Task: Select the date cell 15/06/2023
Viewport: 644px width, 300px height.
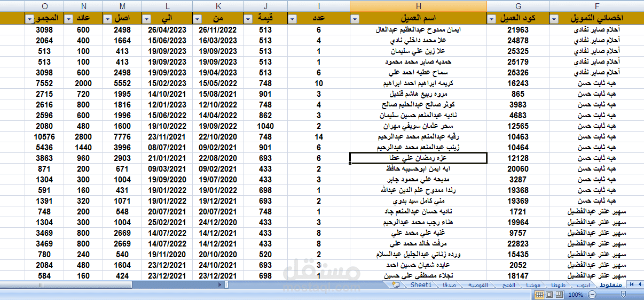Action: (x=168, y=41)
